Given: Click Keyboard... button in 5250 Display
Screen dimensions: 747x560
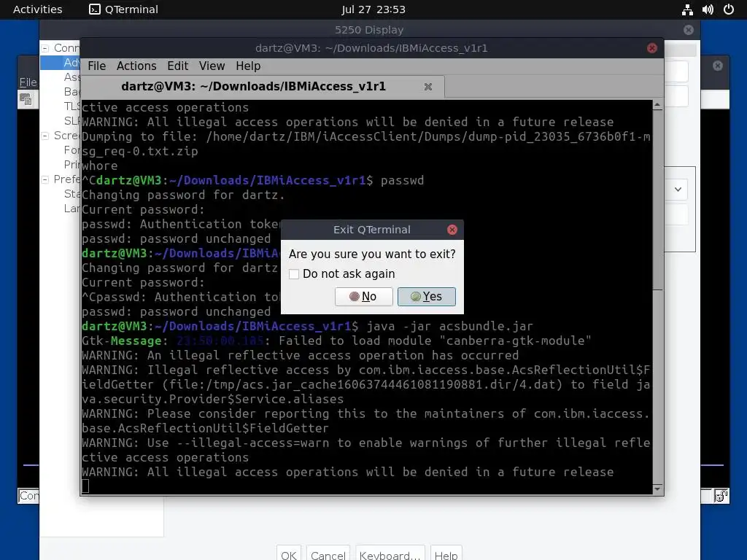Looking at the screenshot, I should point(390,553).
